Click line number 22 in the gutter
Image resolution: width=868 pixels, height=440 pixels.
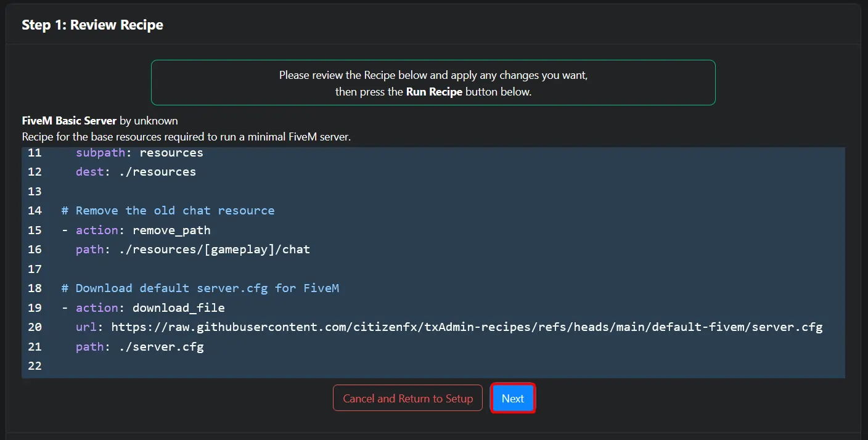pyautogui.click(x=35, y=365)
